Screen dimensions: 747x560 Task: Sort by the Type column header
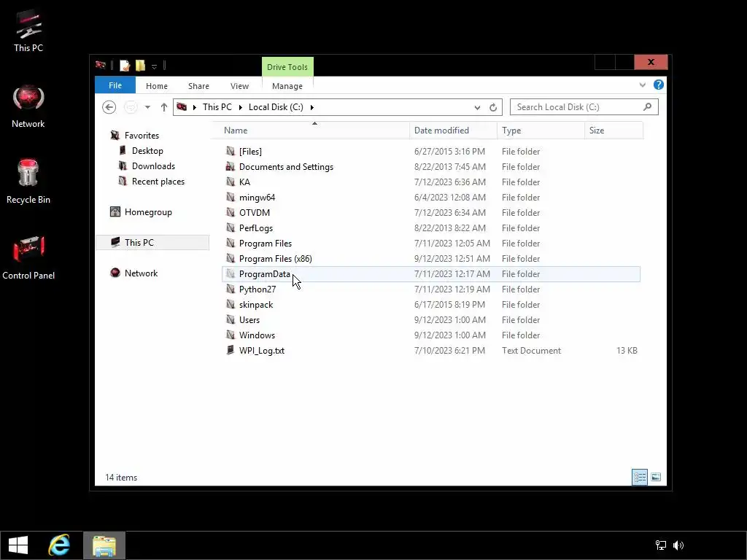click(541, 131)
